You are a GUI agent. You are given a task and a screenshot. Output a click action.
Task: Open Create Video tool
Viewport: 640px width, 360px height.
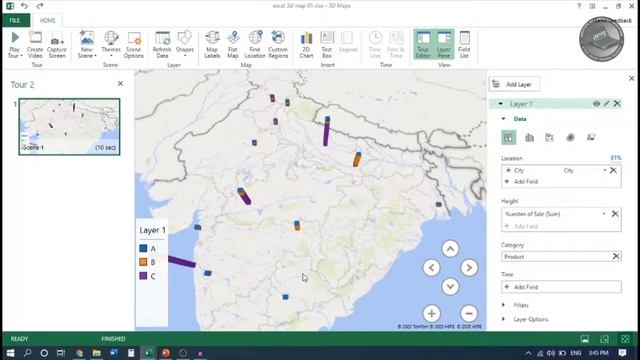(x=35, y=45)
